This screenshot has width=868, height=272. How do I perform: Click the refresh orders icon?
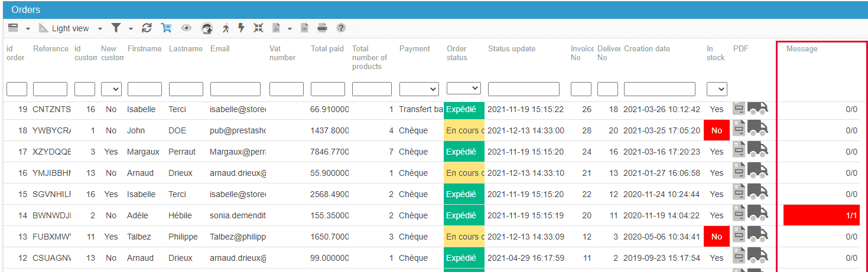[147, 28]
